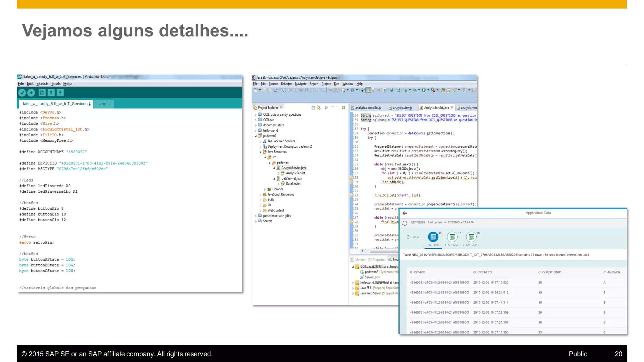Open Eclipse Navigate menu
Image resolution: width=644 pixels, height=362 pixels.
[301, 84]
